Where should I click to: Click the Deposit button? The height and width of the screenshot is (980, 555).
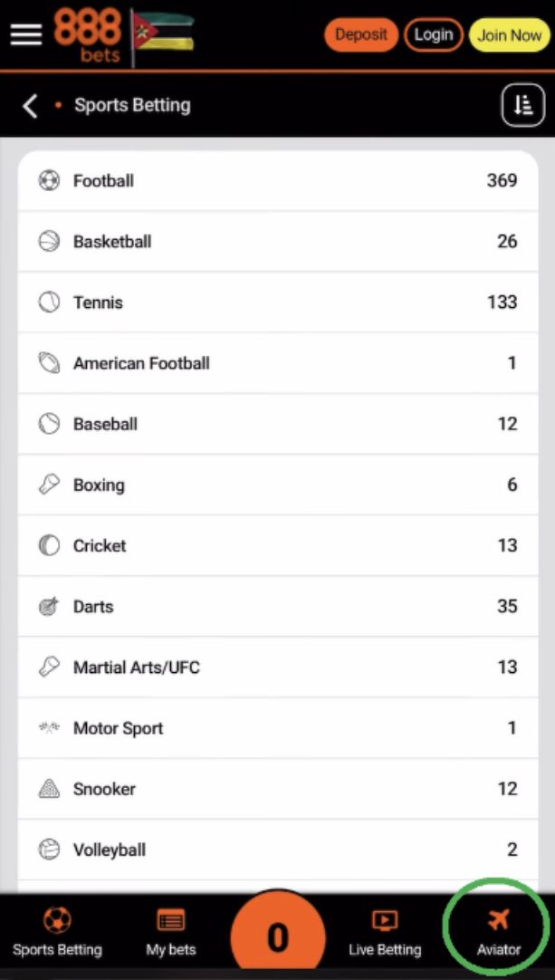point(361,35)
